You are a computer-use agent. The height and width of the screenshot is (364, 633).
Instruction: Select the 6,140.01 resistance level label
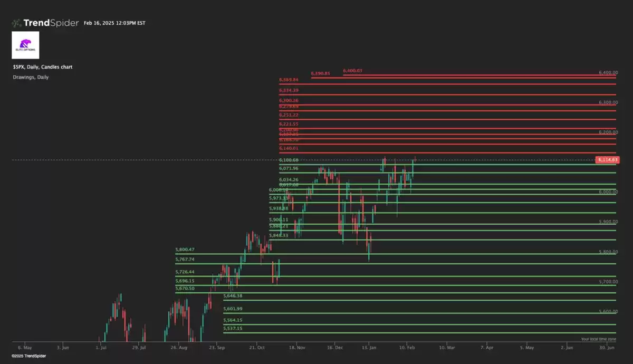(x=289, y=148)
